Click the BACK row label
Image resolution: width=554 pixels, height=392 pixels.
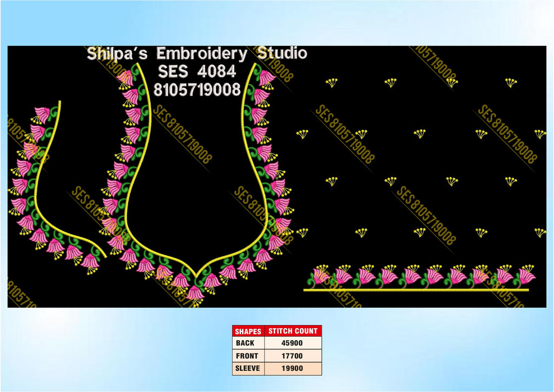pyautogui.click(x=245, y=343)
